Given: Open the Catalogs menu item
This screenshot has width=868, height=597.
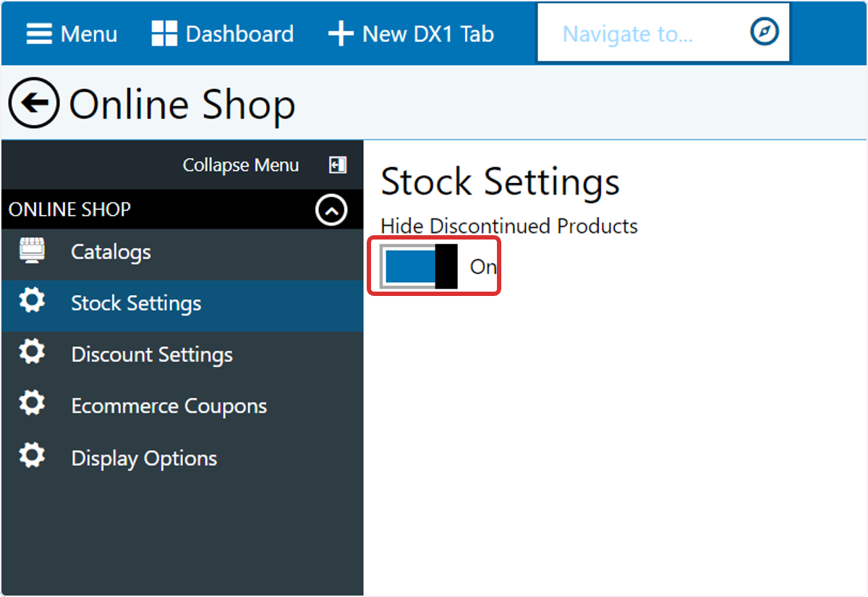Looking at the screenshot, I should coord(182,253).
